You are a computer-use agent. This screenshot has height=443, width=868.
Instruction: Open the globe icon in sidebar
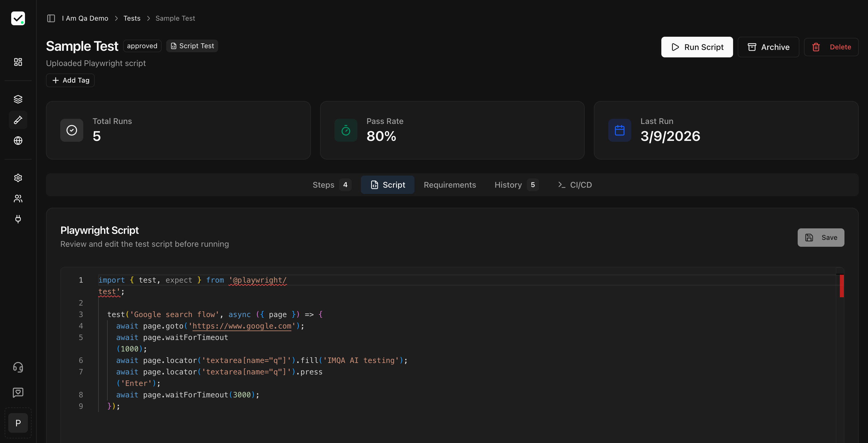coord(18,141)
